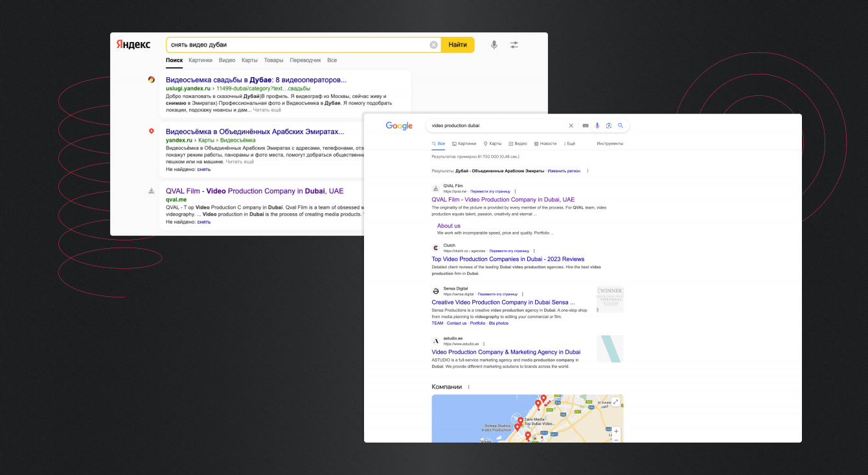Screen dimensions: 868x475
Task: Open more options for QVAL Film result
Action: (515, 191)
